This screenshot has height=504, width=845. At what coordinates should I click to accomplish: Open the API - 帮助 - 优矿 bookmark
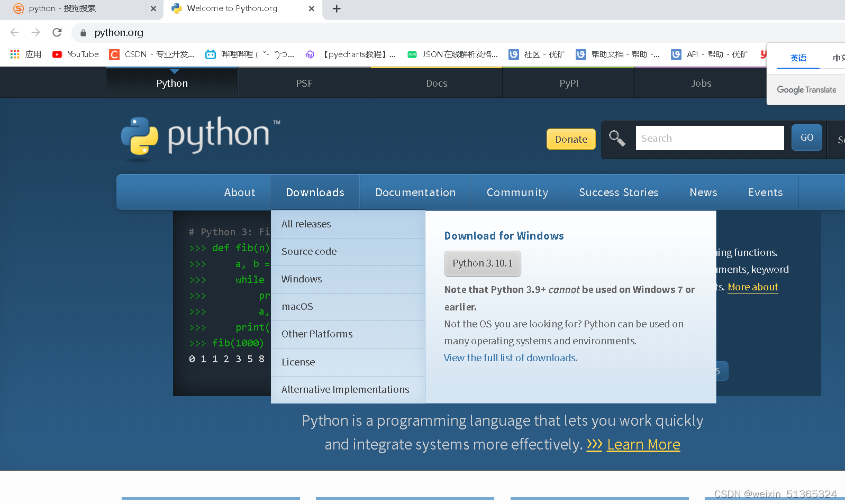[x=709, y=54]
